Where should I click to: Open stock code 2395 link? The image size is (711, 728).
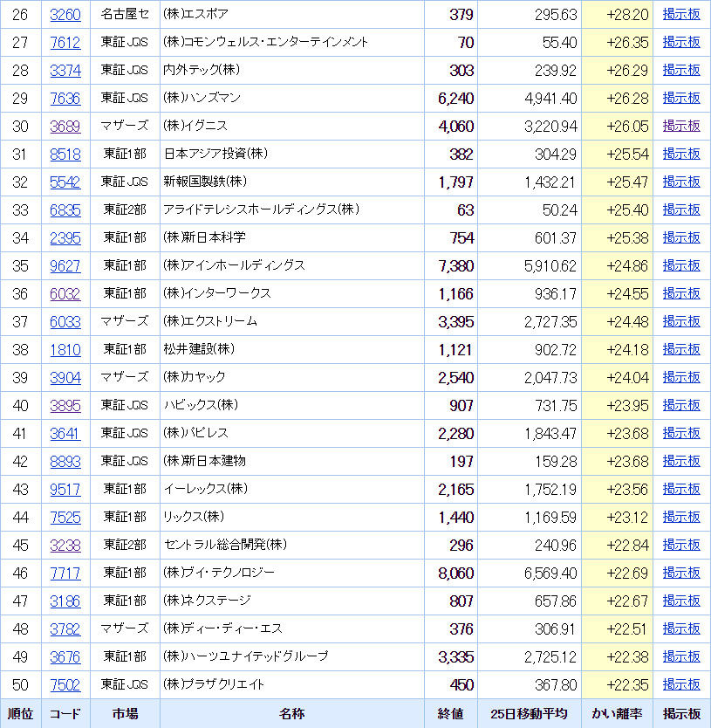coord(65,238)
